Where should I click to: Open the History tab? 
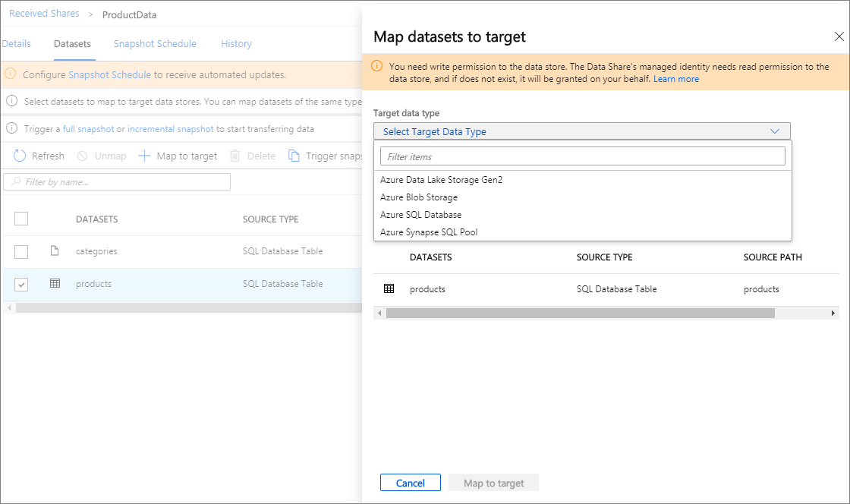point(236,43)
